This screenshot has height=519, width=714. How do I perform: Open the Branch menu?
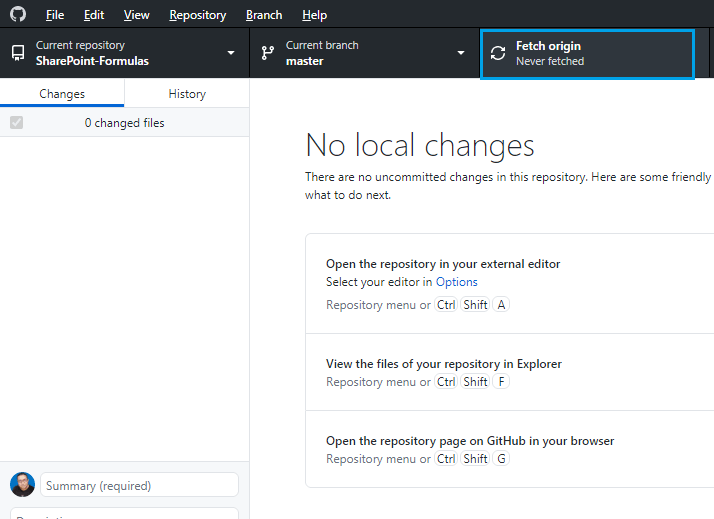tap(264, 15)
